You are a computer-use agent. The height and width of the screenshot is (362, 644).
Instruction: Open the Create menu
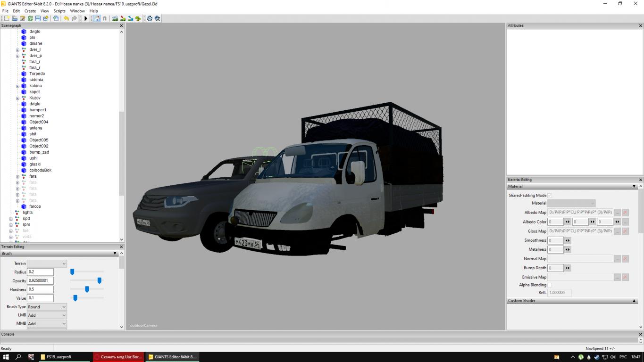(x=30, y=11)
